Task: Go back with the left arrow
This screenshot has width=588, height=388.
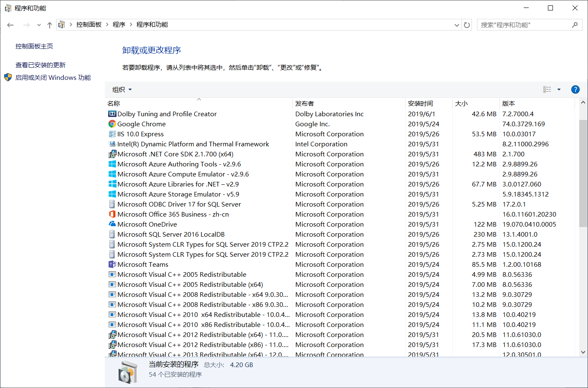Action: pos(10,25)
